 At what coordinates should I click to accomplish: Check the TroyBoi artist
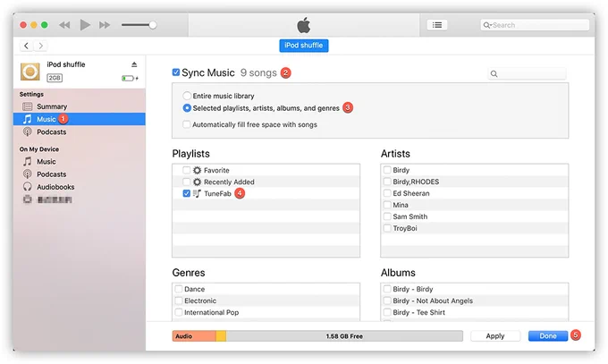[x=387, y=228]
